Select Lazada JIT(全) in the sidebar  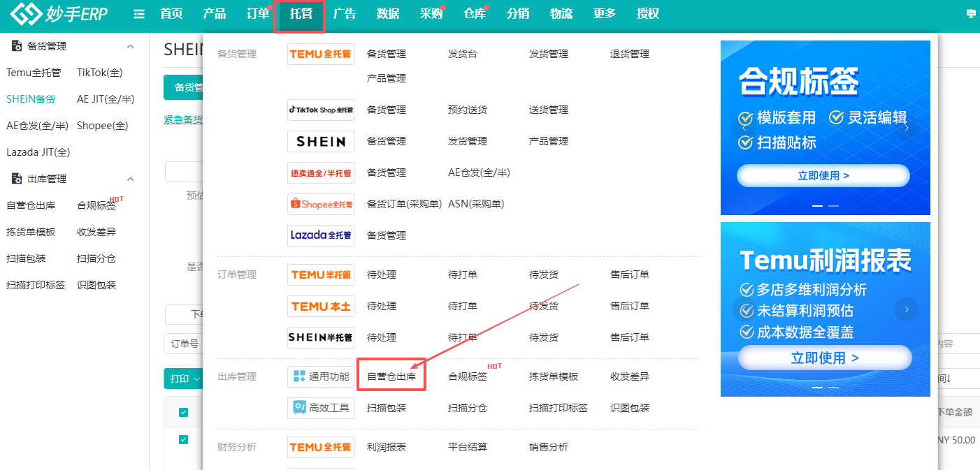[x=38, y=152]
